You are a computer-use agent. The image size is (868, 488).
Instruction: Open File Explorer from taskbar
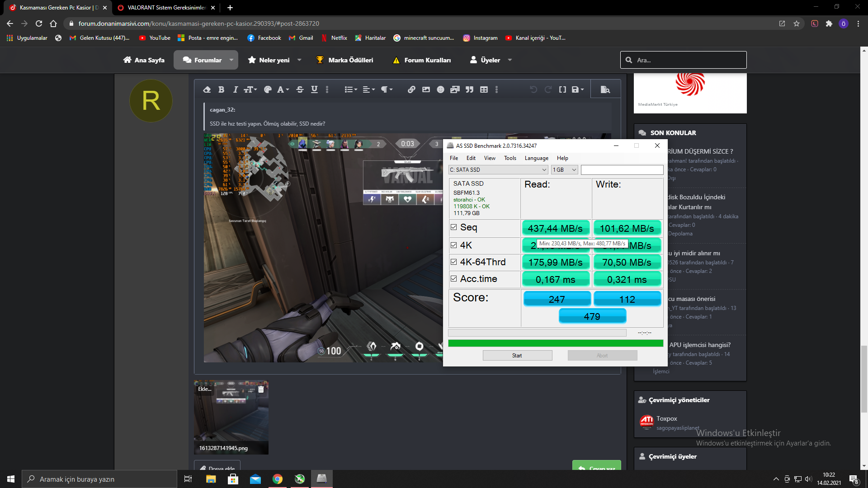coord(211,479)
